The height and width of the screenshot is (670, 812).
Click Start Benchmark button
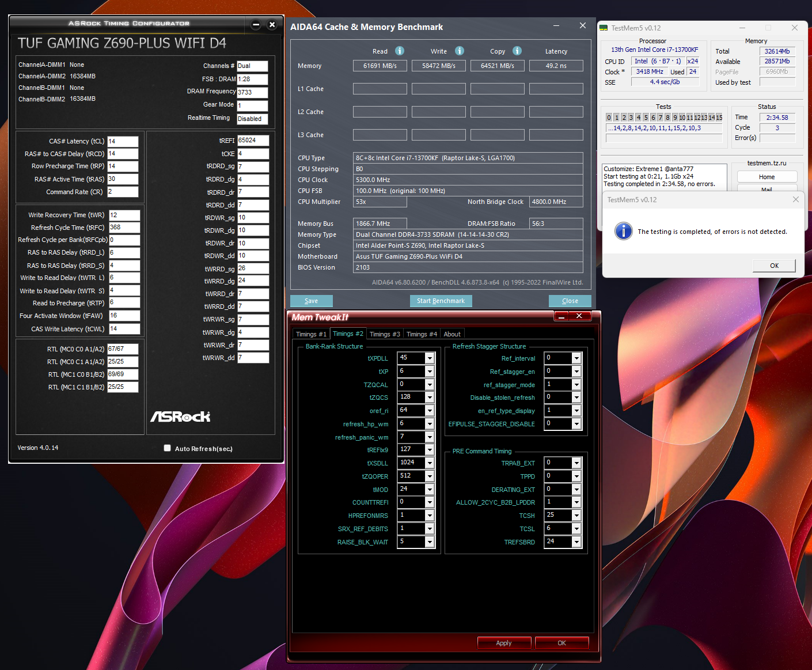(x=441, y=301)
